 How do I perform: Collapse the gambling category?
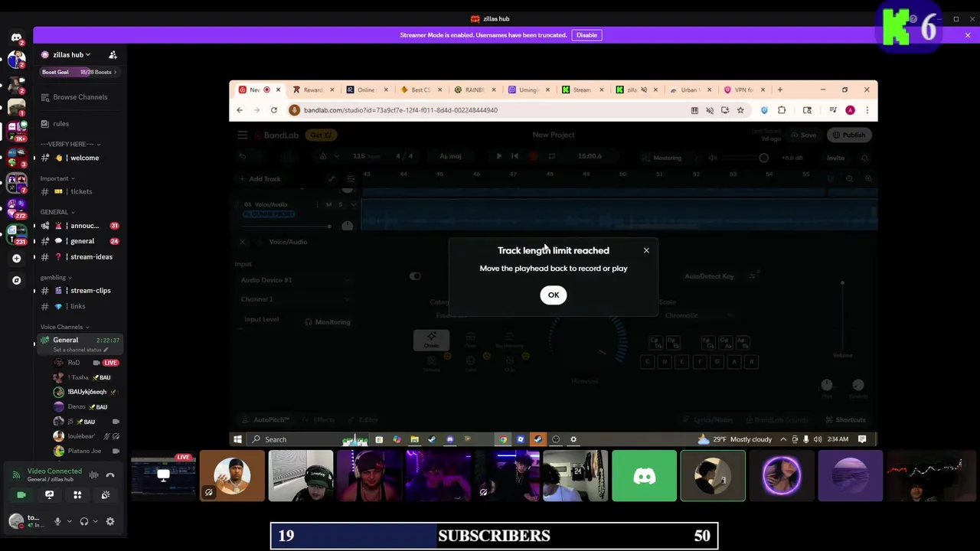pos(56,277)
